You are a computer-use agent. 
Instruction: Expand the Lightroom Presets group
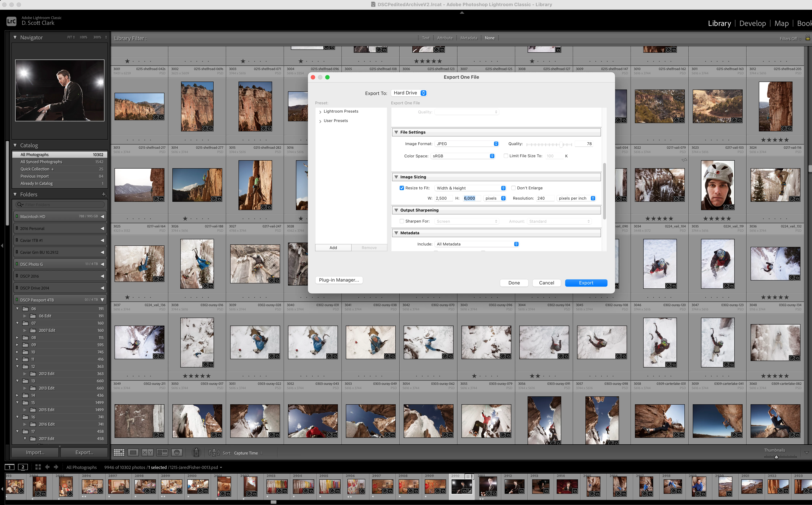320,112
